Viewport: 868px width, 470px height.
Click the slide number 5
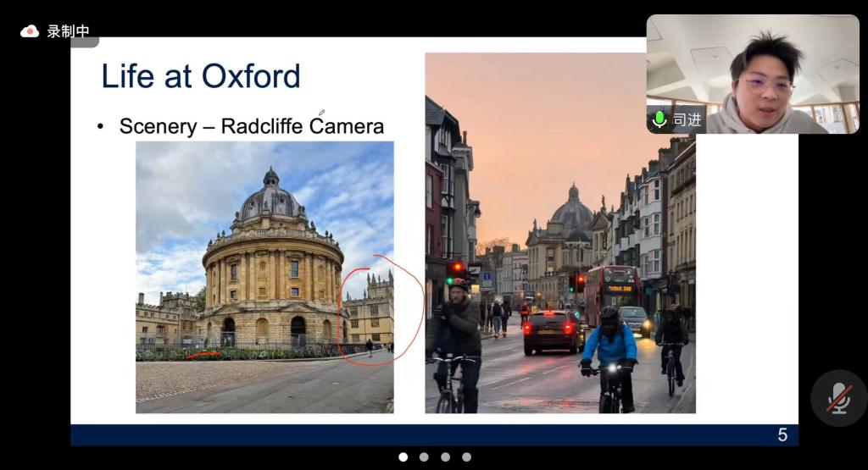782,434
